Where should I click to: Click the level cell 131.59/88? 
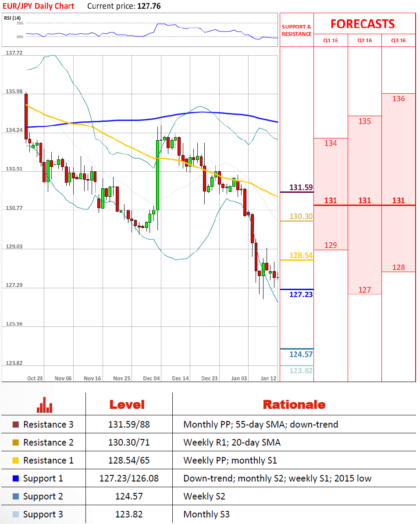click(129, 425)
